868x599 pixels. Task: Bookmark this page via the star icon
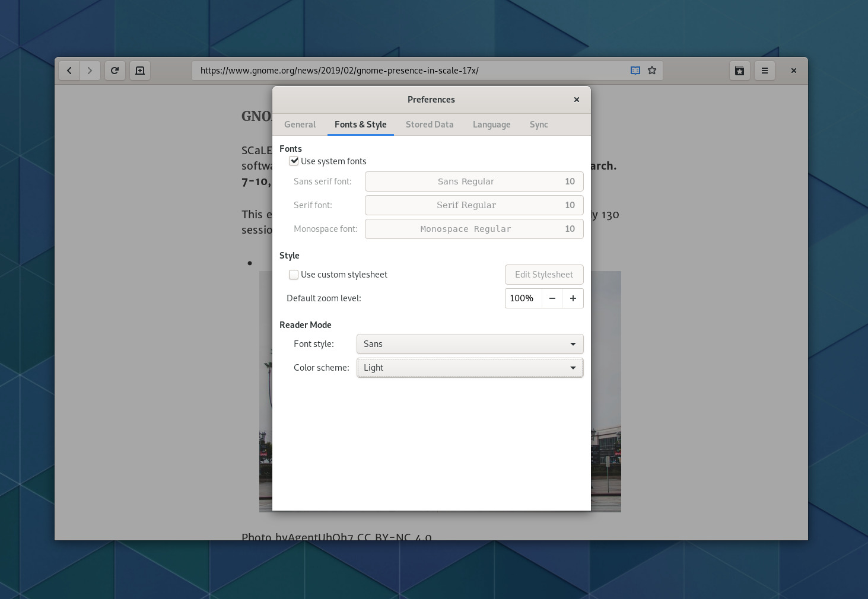pos(651,70)
